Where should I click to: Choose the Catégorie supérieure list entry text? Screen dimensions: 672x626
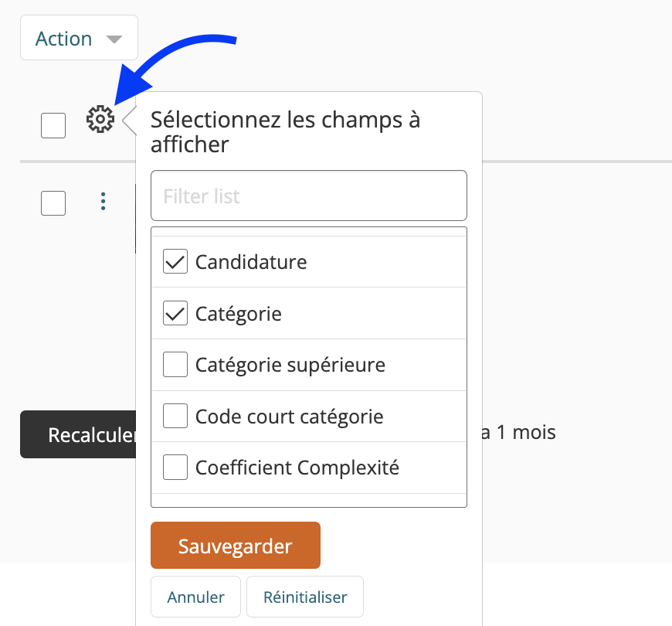click(x=290, y=366)
